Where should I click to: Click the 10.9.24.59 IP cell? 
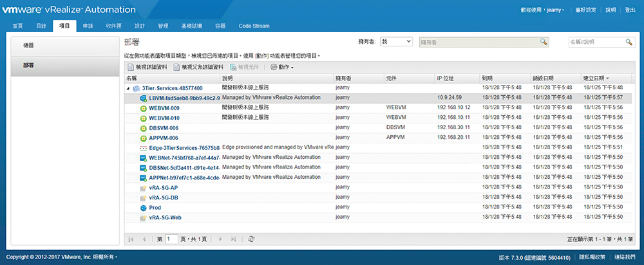point(450,97)
